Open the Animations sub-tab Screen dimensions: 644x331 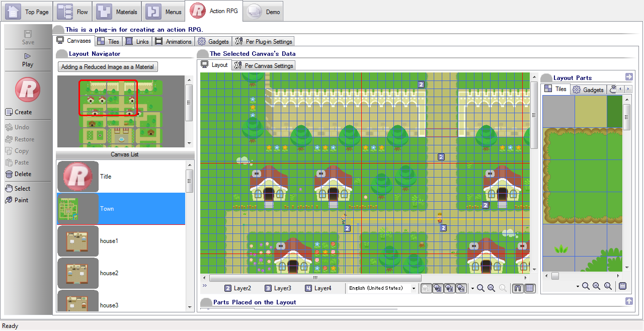click(x=173, y=41)
